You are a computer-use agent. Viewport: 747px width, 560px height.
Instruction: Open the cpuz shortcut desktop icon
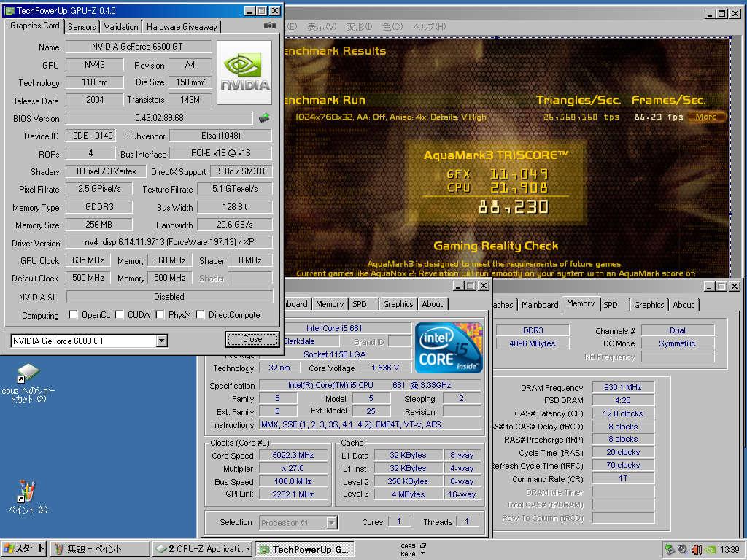pyautogui.click(x=28, y=384)
